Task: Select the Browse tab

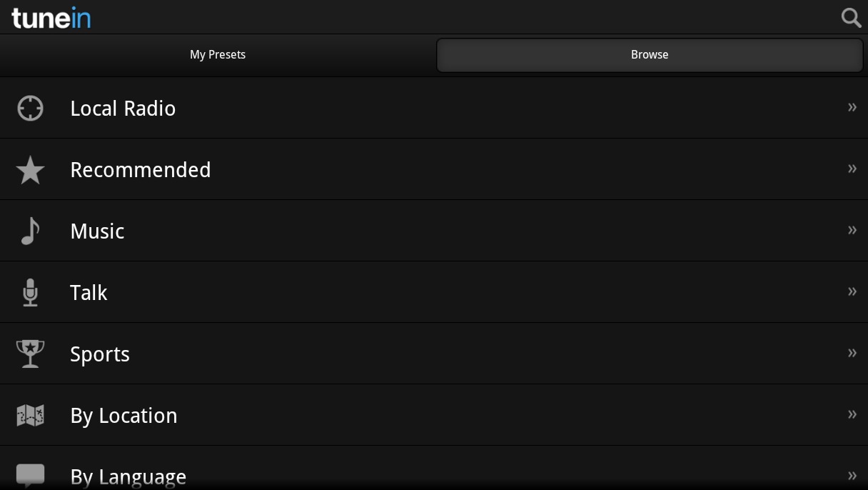Action: click(x=650, y=55)
